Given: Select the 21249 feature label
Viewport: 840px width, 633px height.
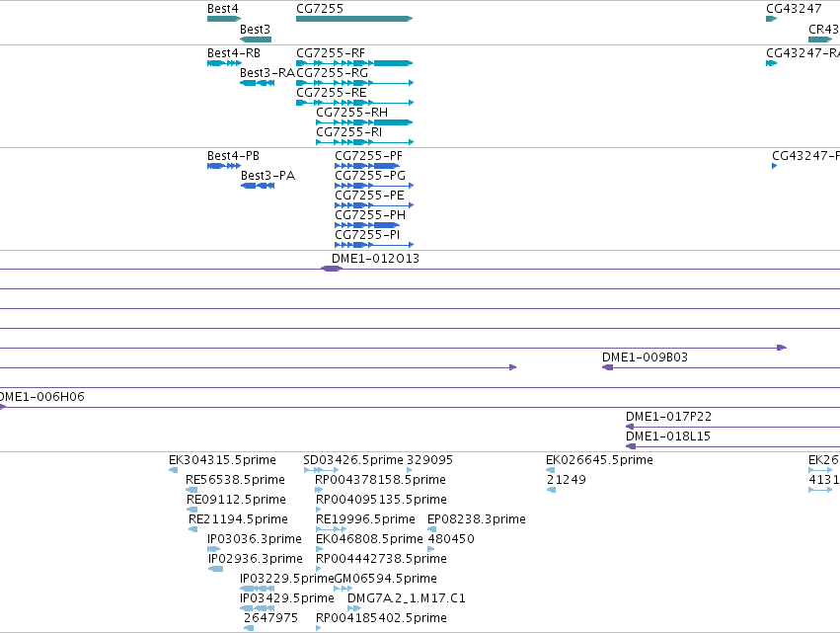Looking at the screenshot, I should [567, 480].
